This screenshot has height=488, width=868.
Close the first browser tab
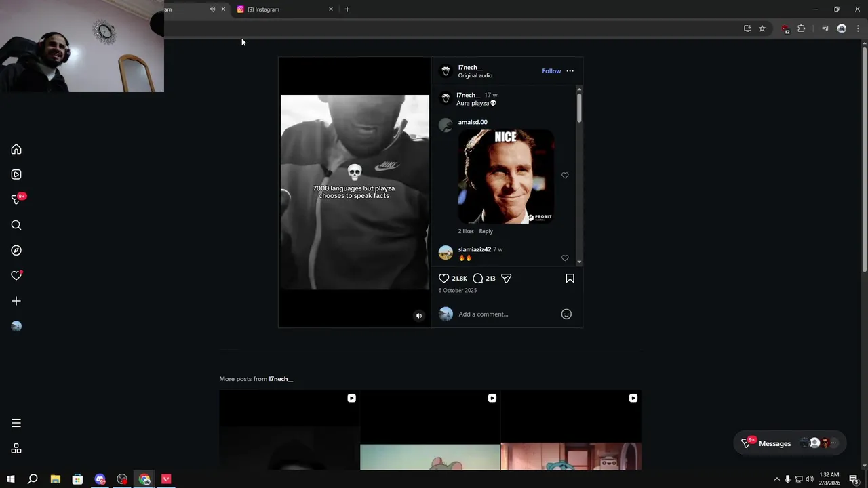[x=223, y=9]
